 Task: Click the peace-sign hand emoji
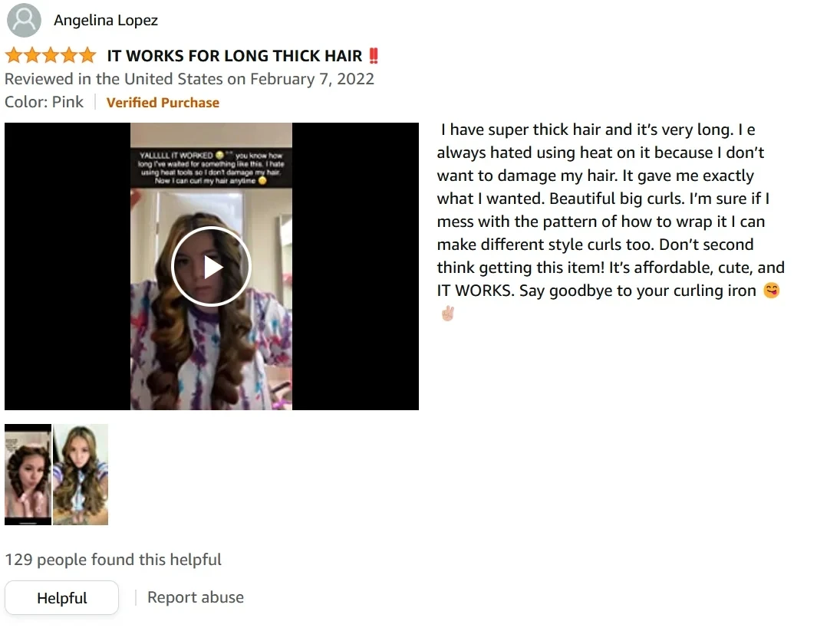click(x=448, y=313)
